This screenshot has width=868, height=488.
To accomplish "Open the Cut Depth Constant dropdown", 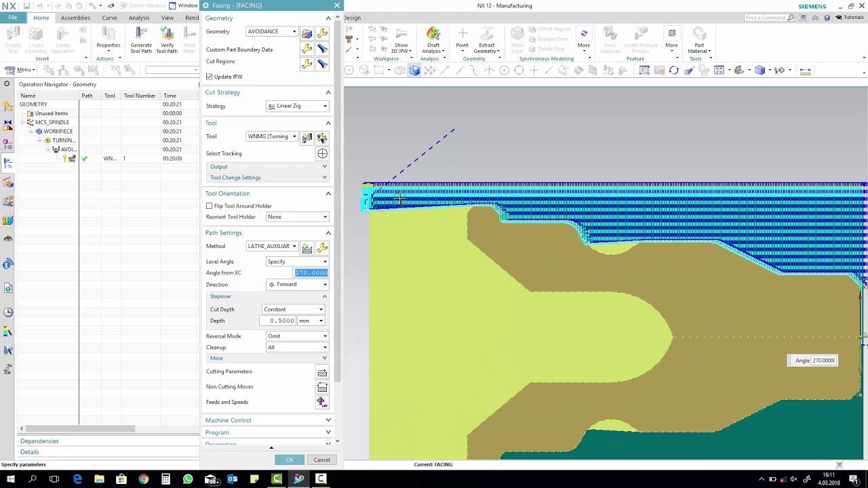I will tap(293, 310).
